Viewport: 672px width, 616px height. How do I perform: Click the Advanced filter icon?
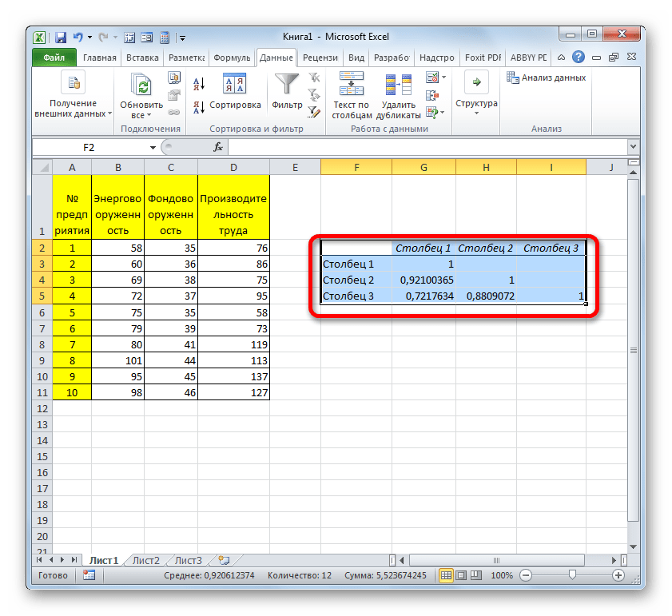coord(314,112)
